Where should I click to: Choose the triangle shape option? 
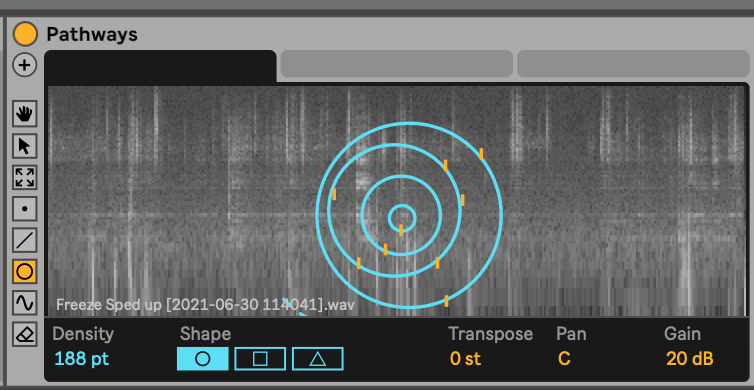[x=318, y=359]
